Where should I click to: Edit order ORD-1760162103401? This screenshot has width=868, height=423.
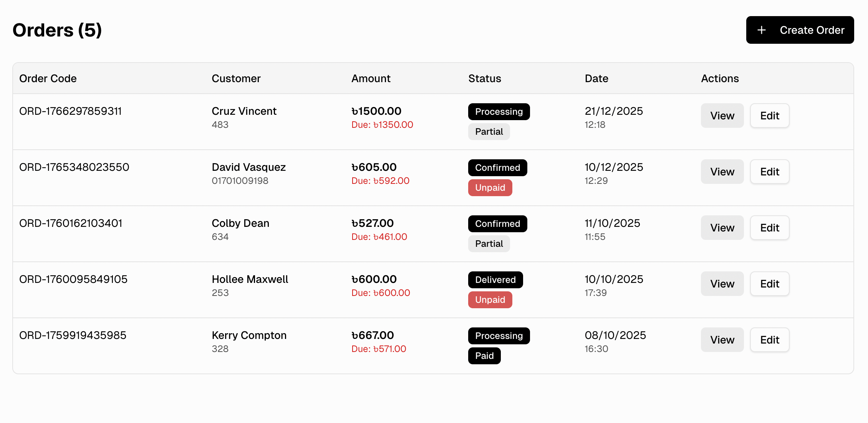coord(770,228)
